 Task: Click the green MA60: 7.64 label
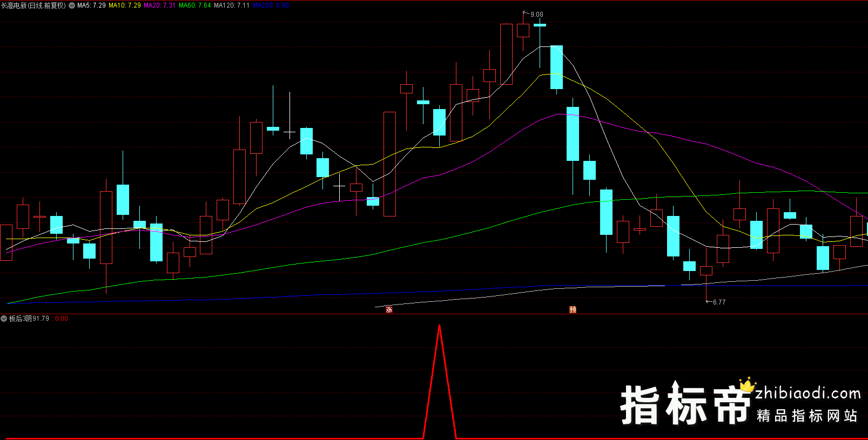click(x=195, y=5)
